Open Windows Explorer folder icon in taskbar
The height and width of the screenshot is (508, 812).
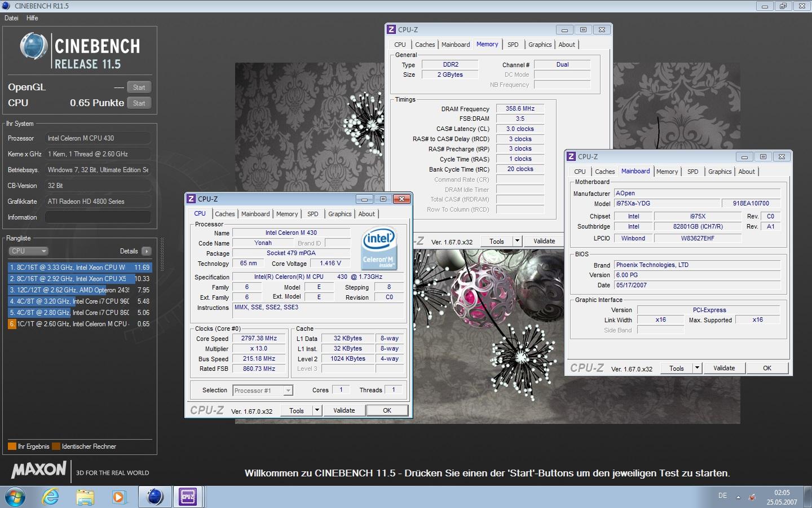pos(85,497)
